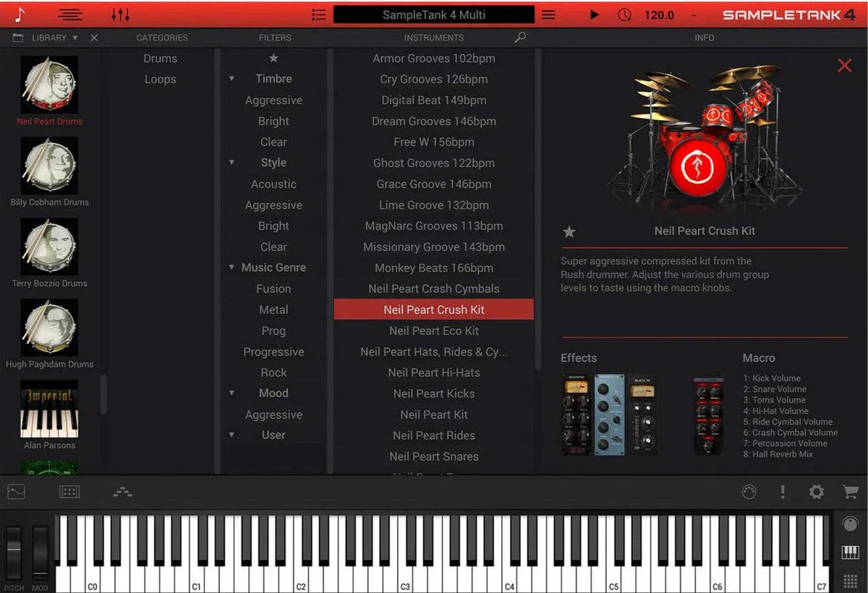
Task: Select the waveform edit icon bottom left
Action: pos(16,492)
